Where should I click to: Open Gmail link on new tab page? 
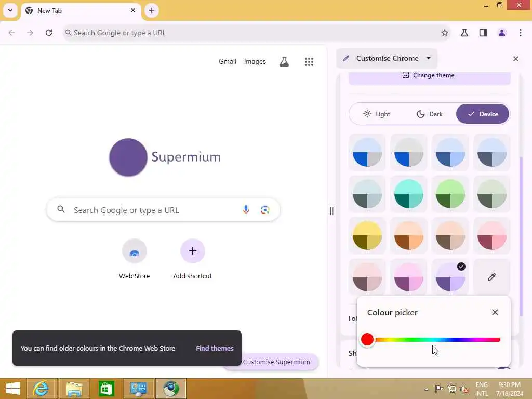[x=228, y=61]
